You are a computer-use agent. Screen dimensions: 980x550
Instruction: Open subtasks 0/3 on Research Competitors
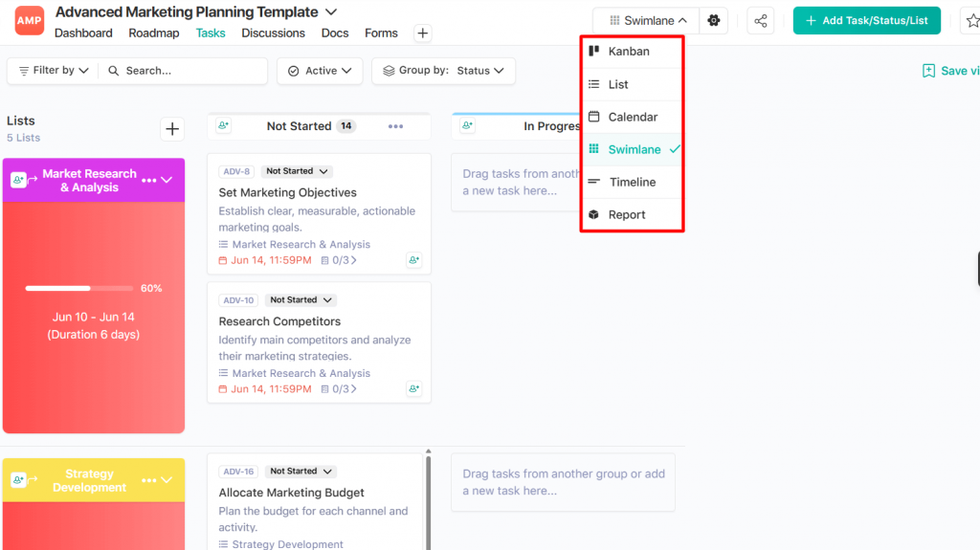click(x=339, y=388)
